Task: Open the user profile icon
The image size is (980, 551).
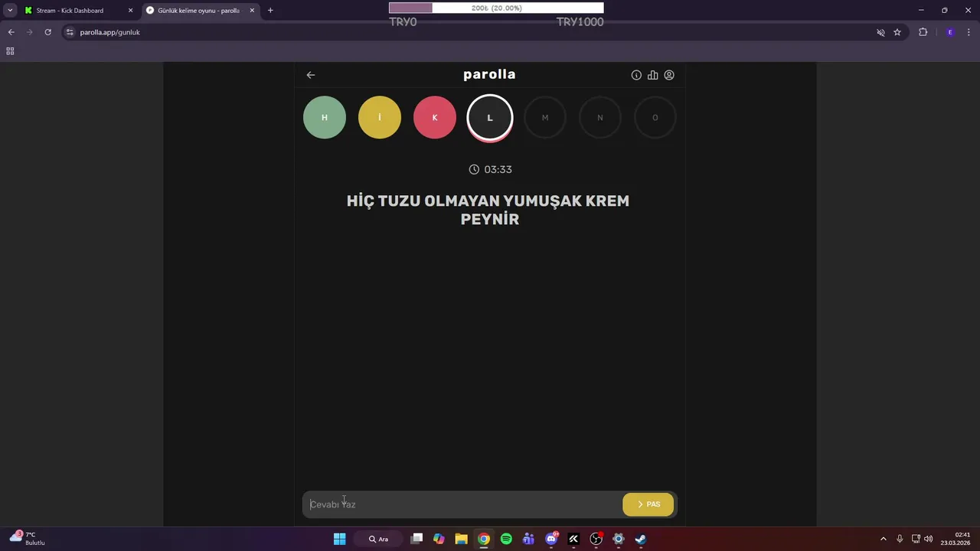Action: (669, 75)
